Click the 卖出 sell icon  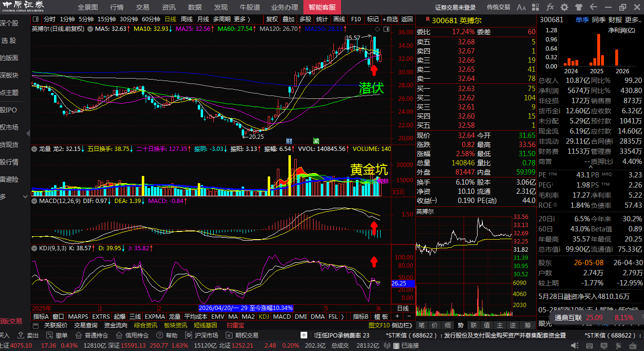[20, 335]
